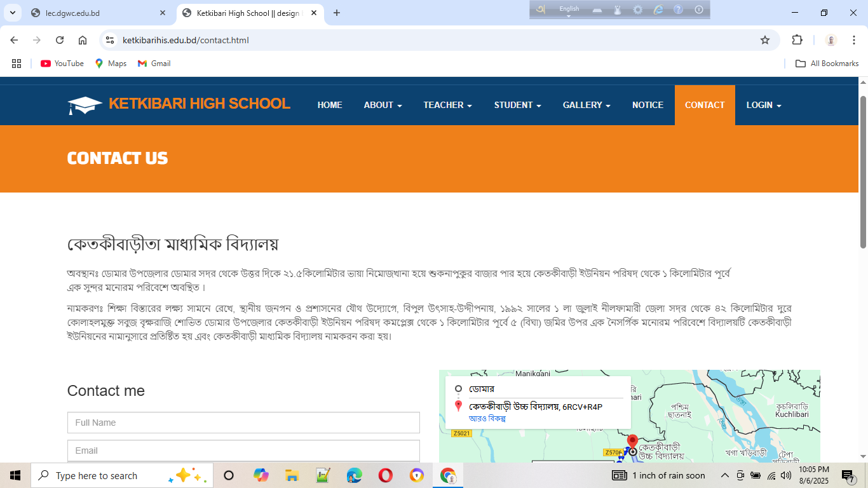The width and height of the screenshot is (868, 488).
Task: Reload the current page
Action: coord(60,40)
